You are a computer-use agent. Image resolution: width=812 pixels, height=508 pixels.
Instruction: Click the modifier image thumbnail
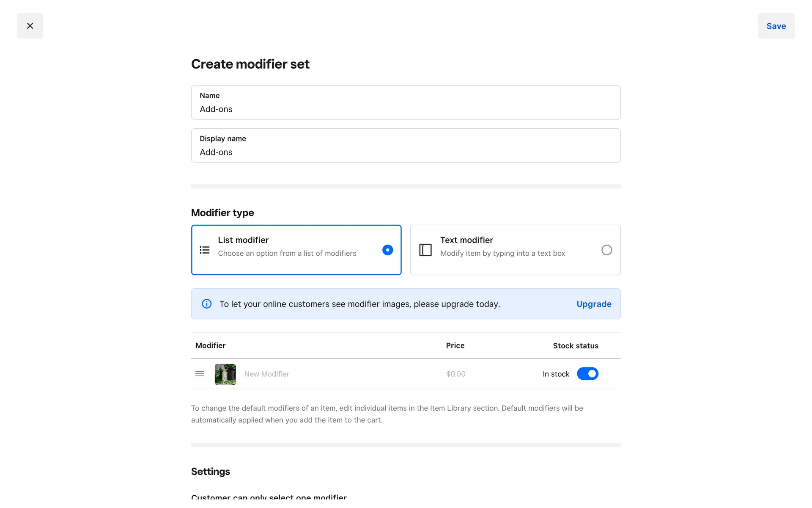(225, 374)
